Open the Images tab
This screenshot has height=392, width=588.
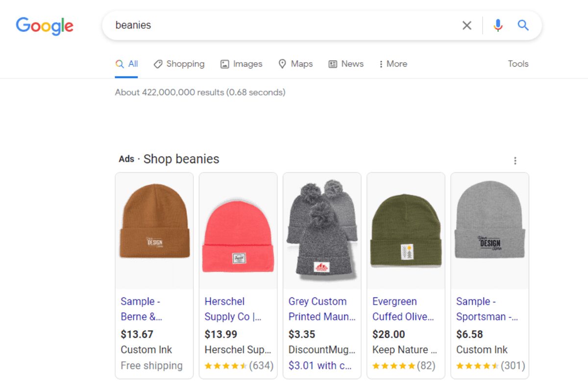coord(241,64)
